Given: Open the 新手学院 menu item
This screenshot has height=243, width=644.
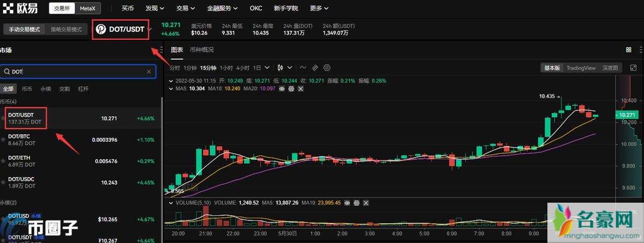Looking at the screenshot, I should pos(286,9).
